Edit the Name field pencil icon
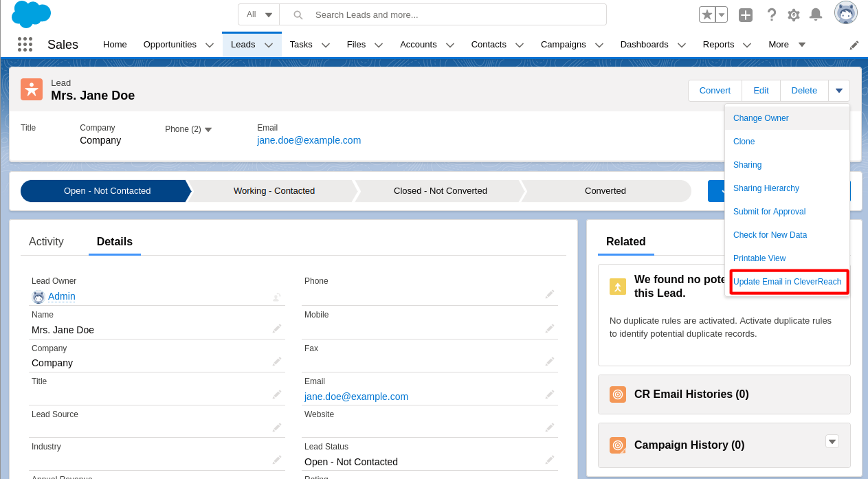Screen dimensions: 868x479 pos(277,328)
